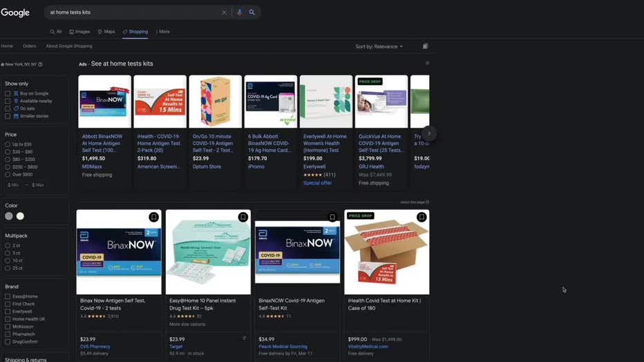Clear the search box with X icon
This screenshot has width=644, height=362.
[x=224, y=12]
